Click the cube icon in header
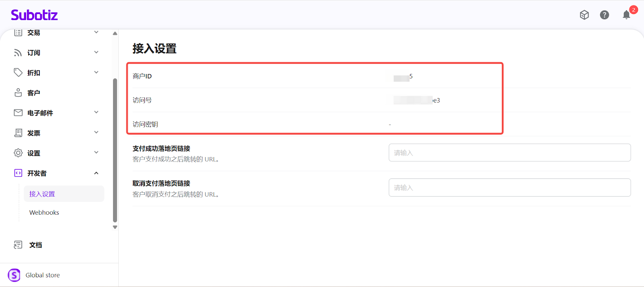Screen dimensions: 644x287 [x=584, y=15]
